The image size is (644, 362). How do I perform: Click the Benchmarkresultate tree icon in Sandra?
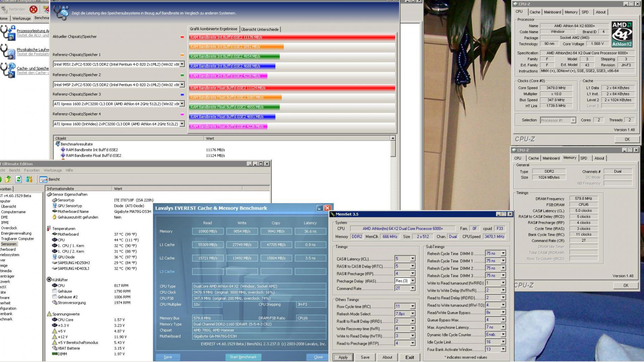(x=57, y=144)
